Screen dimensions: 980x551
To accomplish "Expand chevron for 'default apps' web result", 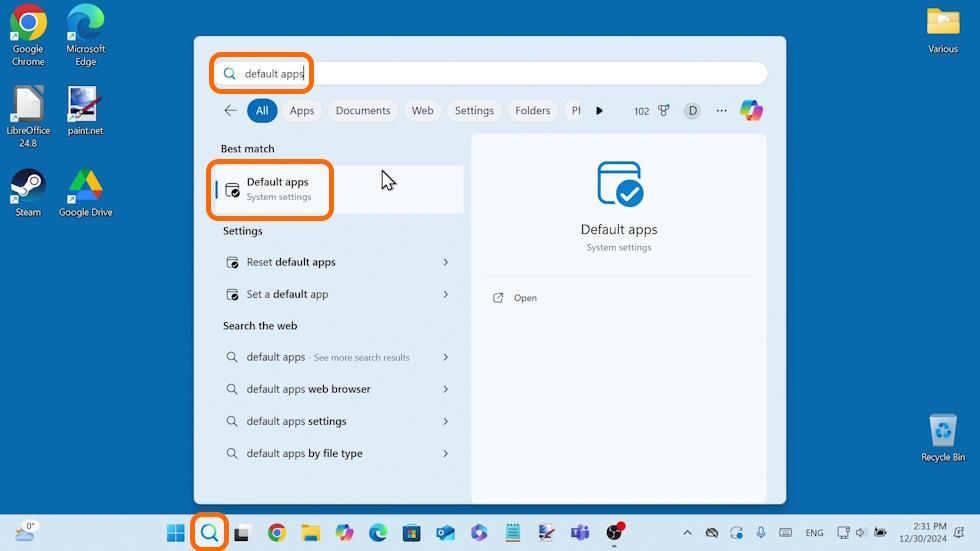I will pos(446,357).
